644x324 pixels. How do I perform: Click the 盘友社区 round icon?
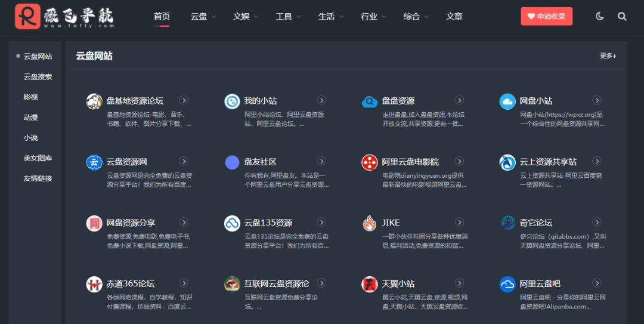tap(232, 162)
